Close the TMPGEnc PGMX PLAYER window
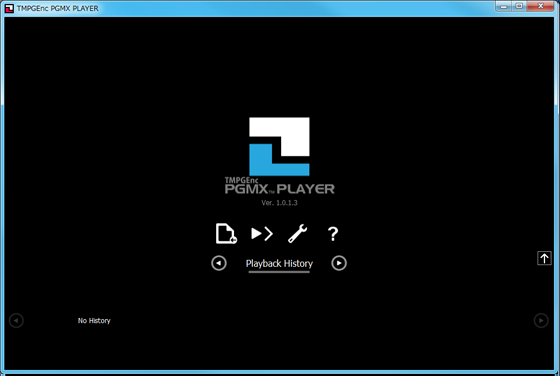560x376 pixels. 541,6
